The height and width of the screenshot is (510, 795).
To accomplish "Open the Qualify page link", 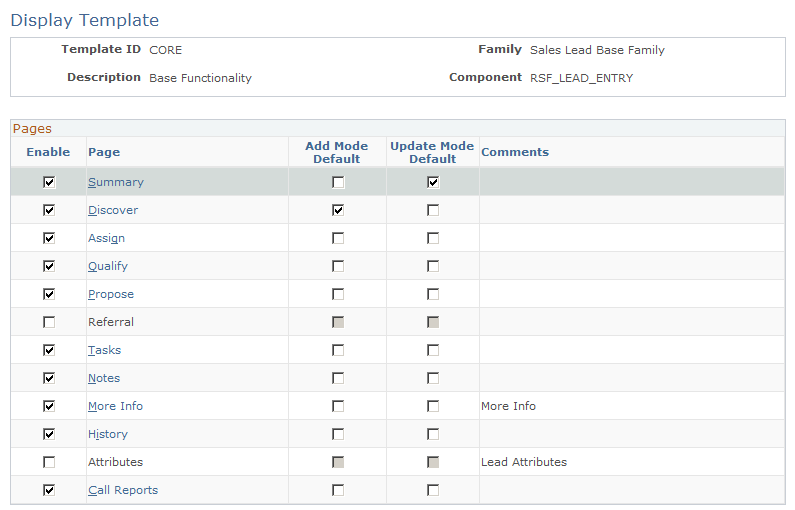I will click(108, 266).
